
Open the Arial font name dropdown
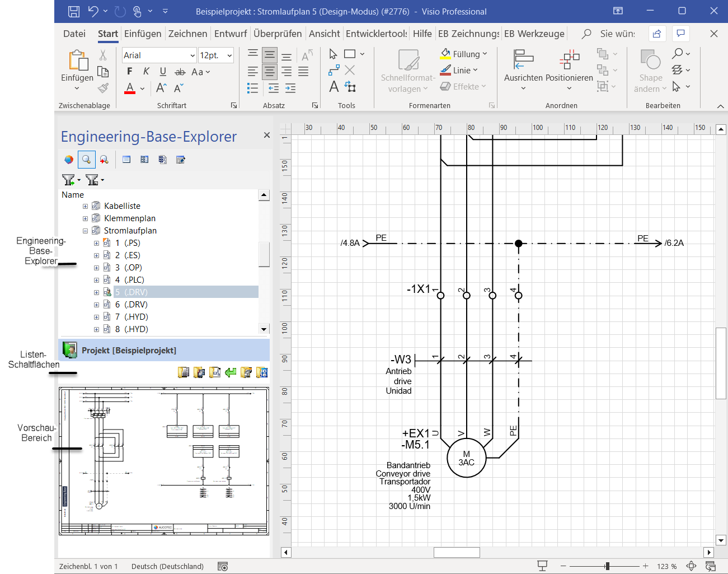(x=192, y=55)
